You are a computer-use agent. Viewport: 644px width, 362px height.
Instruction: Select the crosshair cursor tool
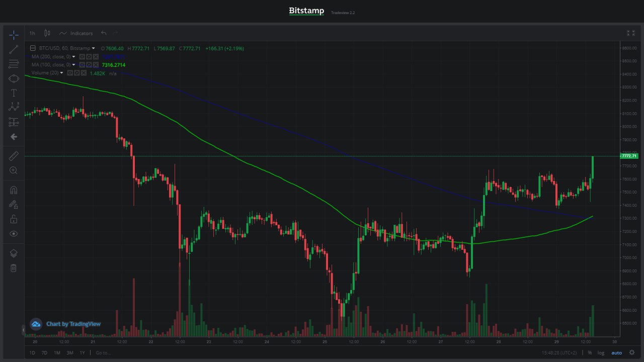[x=14, y=35]
